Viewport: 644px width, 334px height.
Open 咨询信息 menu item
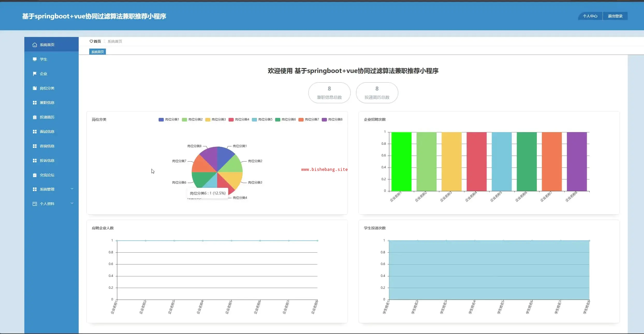point(47,146)
